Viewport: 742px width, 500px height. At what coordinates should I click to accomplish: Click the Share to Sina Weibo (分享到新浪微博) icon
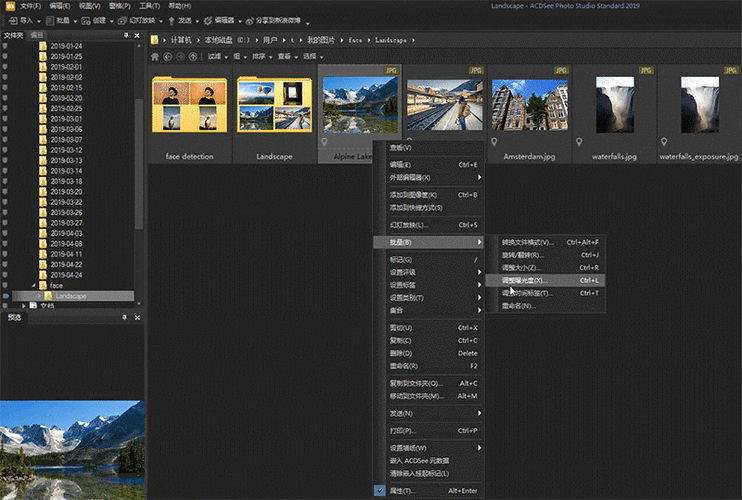pos(249,21)
